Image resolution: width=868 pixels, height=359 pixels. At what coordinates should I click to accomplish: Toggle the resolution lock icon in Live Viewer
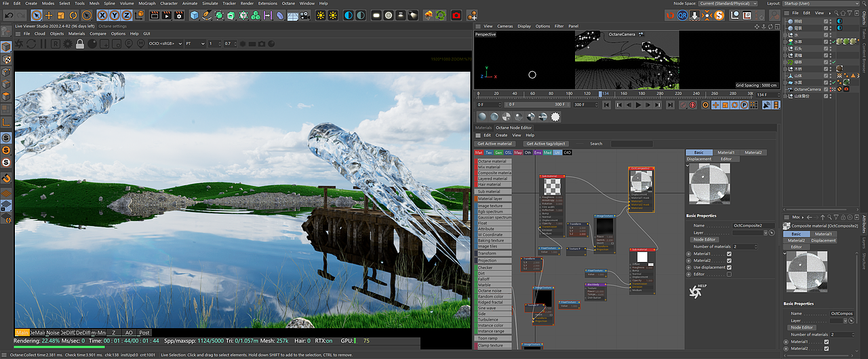pyautogui.click(x=79, y=43)
